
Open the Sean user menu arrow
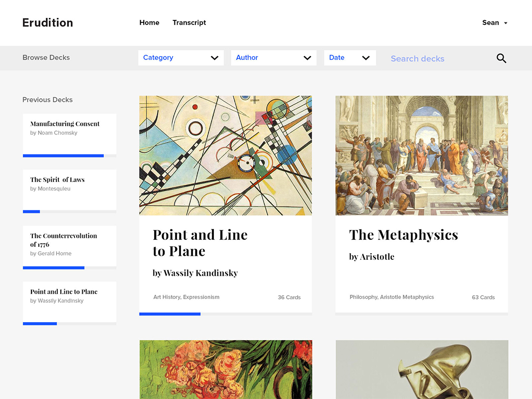point(506,23)
